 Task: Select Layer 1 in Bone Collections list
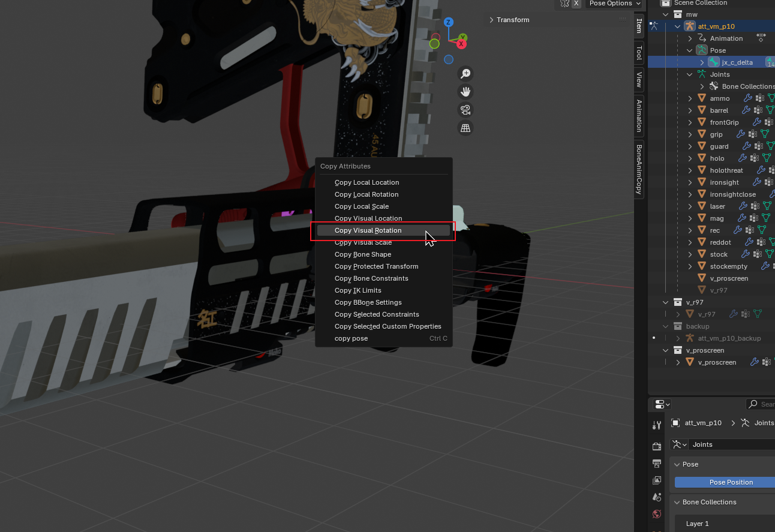(697, 524)
